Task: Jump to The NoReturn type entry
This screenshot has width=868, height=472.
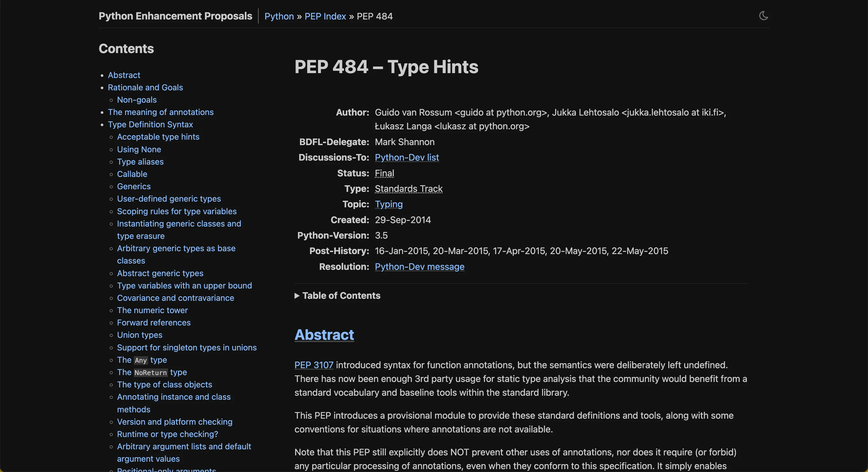Action: point(152,372)
